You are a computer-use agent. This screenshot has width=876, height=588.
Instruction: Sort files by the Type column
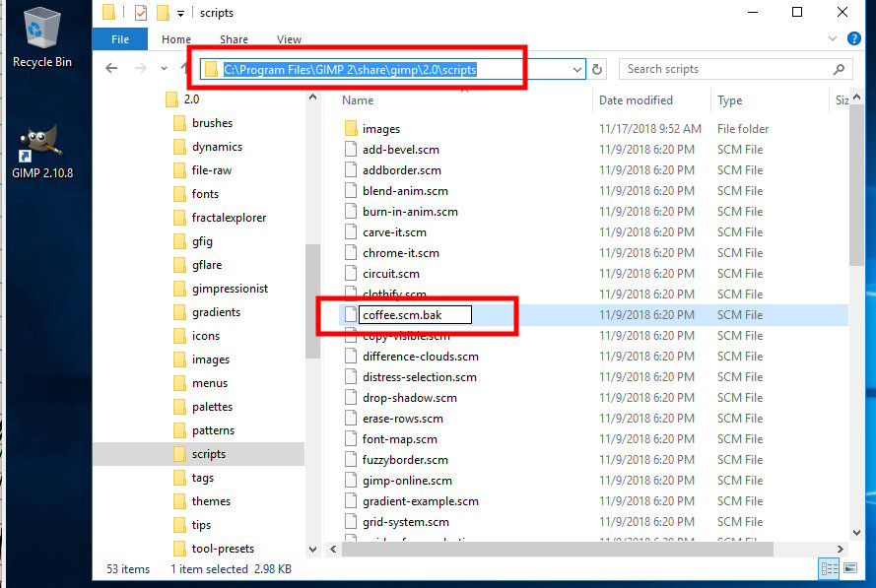point(729,100)
